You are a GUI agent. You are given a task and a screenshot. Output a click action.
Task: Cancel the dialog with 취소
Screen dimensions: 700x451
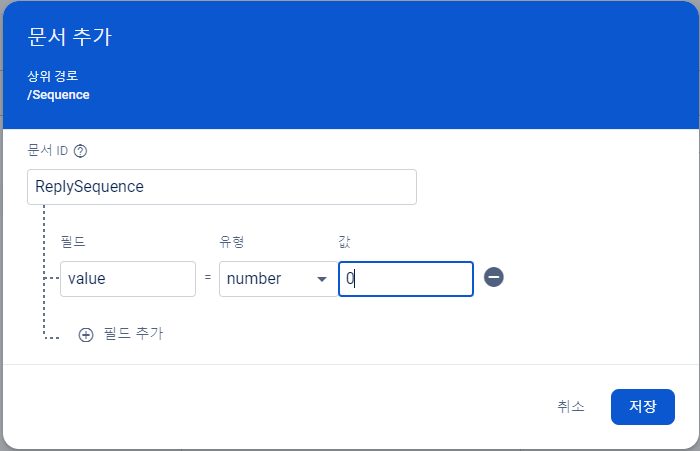tap(571, 406)
